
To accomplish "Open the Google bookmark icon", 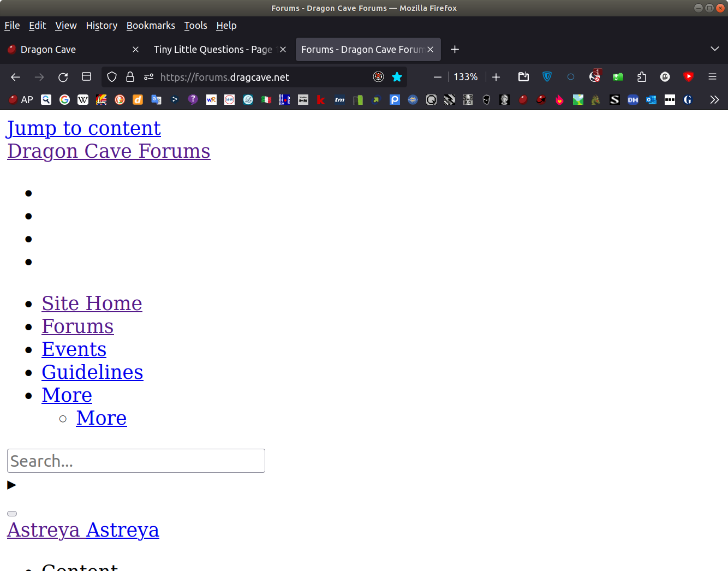I will [x=65, y=100].
